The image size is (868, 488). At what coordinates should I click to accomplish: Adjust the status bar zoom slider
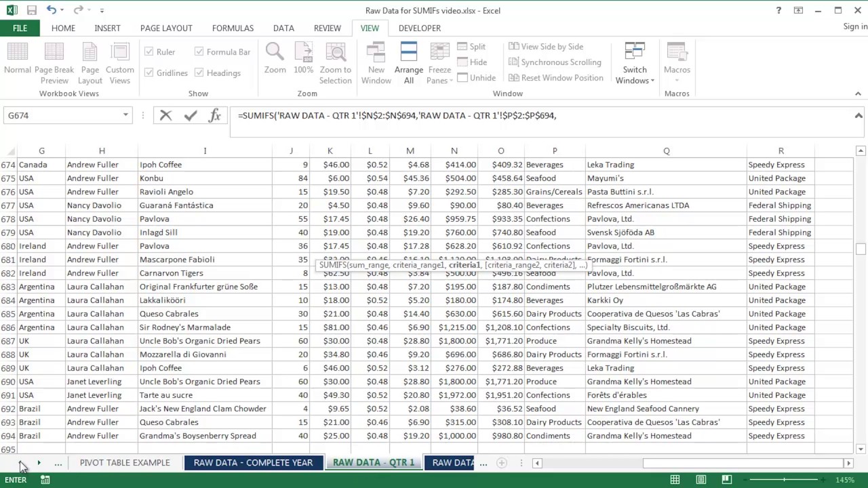point(785,480)
